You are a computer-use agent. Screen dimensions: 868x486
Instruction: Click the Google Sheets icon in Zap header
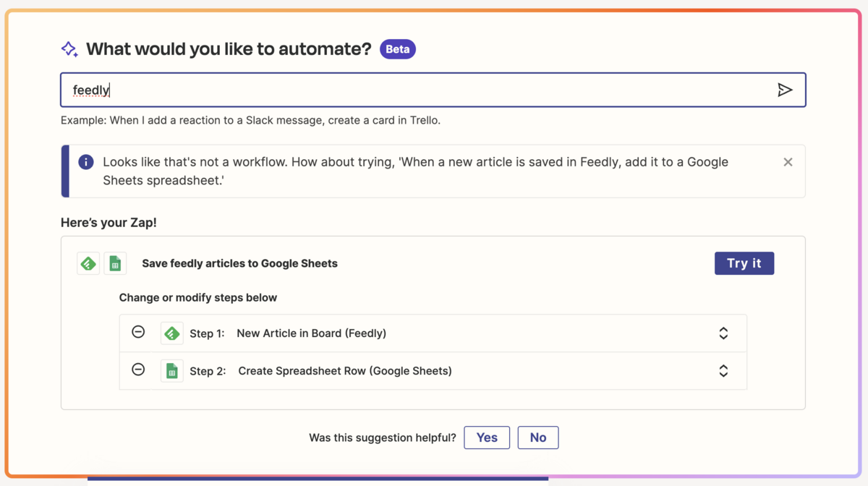click(115, 263)
